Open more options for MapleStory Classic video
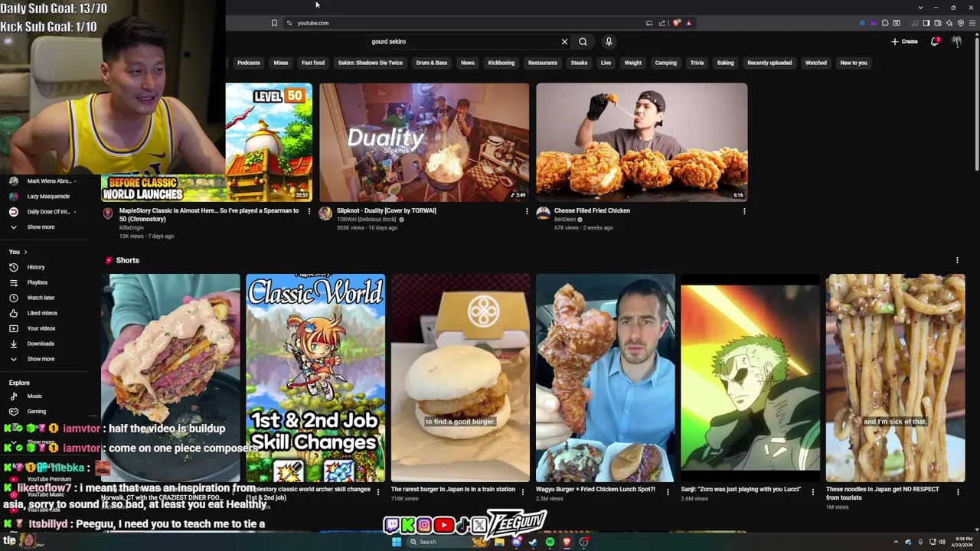This screenshot has width=980, height=551. (x=309, y=211)
